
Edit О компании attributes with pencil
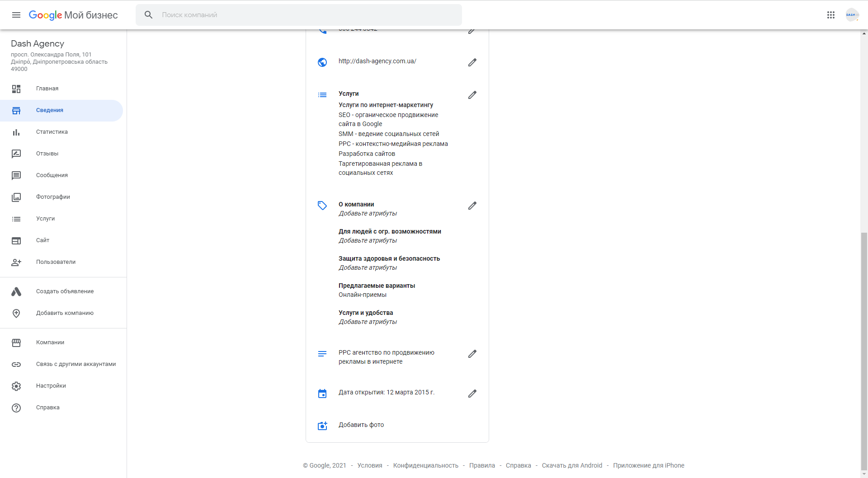(472, 206)
